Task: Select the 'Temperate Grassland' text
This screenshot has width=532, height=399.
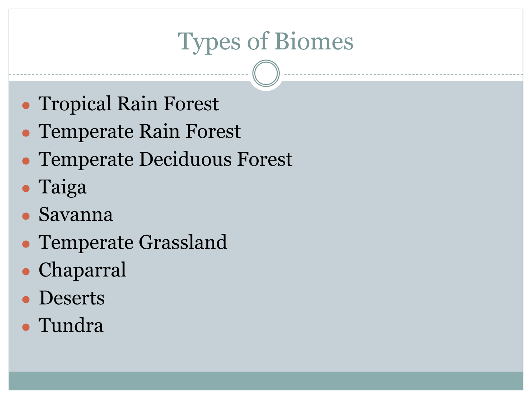Action: [133, 242]
